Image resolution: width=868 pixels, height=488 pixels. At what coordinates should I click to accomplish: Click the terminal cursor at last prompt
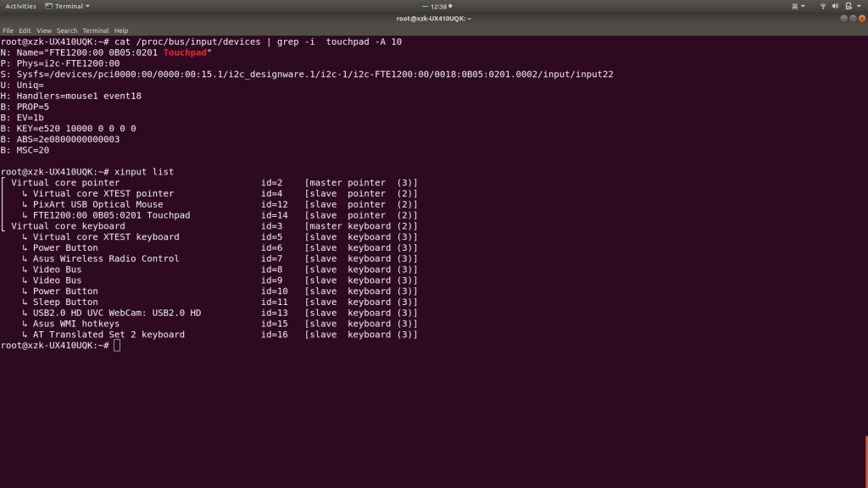coord(117,346)
